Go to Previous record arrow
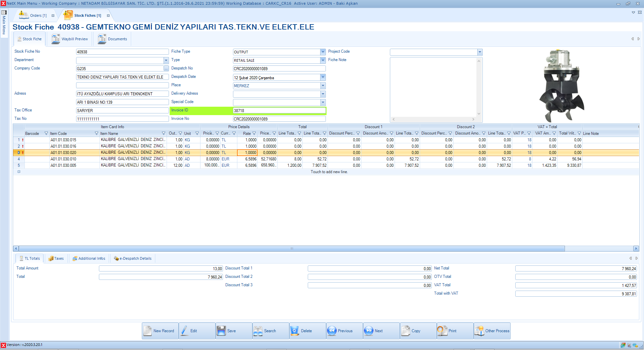 pos(332,331)
